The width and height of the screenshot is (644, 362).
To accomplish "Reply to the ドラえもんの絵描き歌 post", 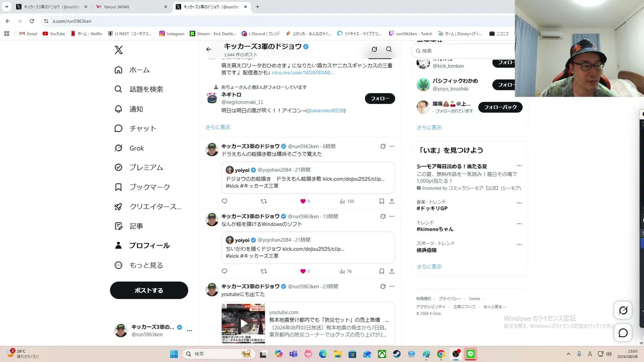I will pyautogui.click(x=224, y=201).
